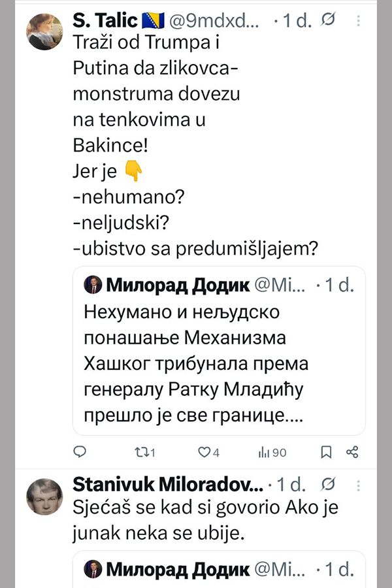This screenshot has height=588, width=392.
Task: Bookmark S. Talic's tweet
Action: click(326, 451)
